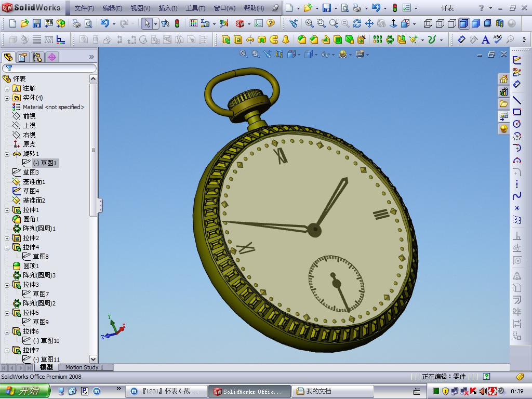This screenshot has width=532, height=399.
Task: Click the Linear Pattern feature icon
Action: point(378,39)
